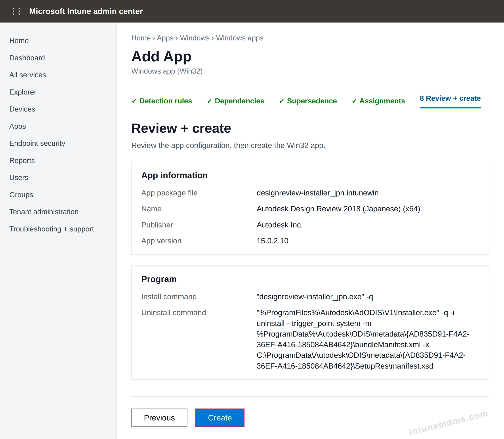Open Home in the breadcrumb
Image resolution: width=504 pixels, height=439 pixels.
tap(141, 38)
